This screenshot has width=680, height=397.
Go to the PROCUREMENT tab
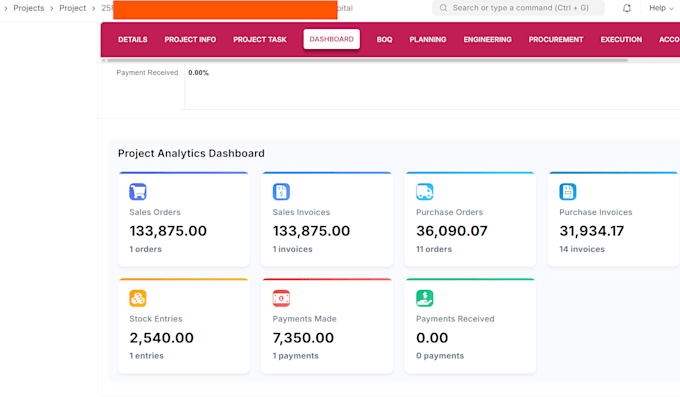556,39
